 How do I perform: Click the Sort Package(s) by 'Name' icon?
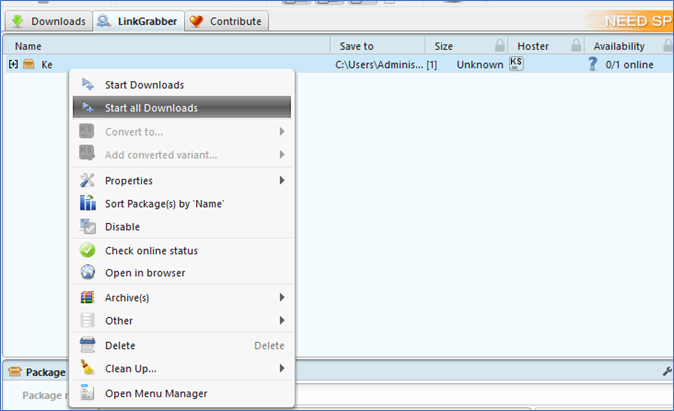[87, 204]
